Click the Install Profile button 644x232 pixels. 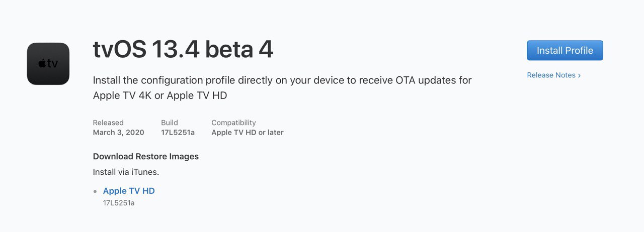point(565,50)
